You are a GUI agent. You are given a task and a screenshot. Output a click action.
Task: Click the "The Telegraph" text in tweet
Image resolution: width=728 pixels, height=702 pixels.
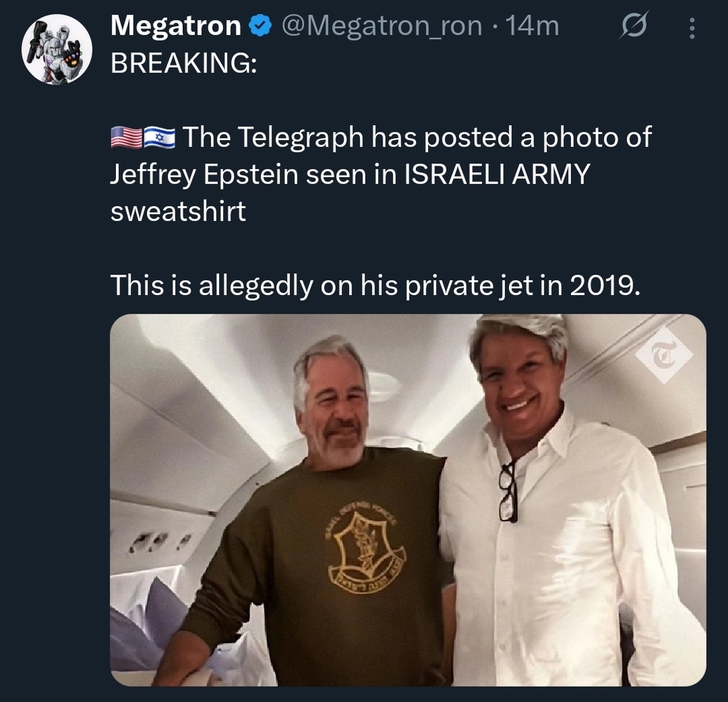(x=273, y=137)
